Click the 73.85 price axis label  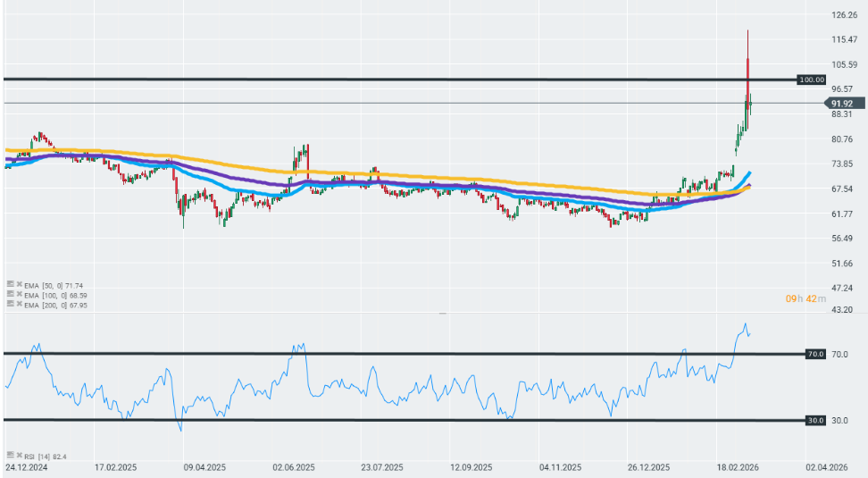click(x=842, y=164)
